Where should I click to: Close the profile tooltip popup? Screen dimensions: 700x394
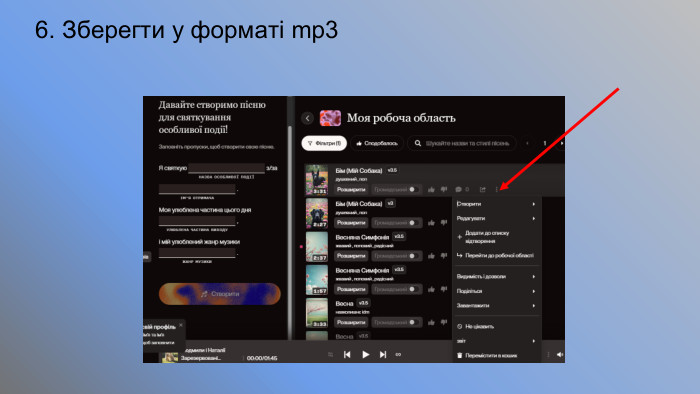181,325
